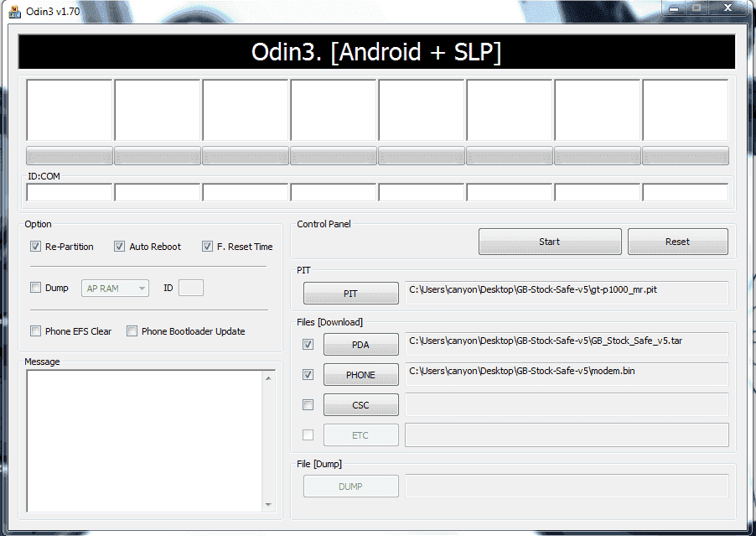Click the first progress bar under status boxes
The height and width of the screenshot is (536, 756).
(70, 156)
